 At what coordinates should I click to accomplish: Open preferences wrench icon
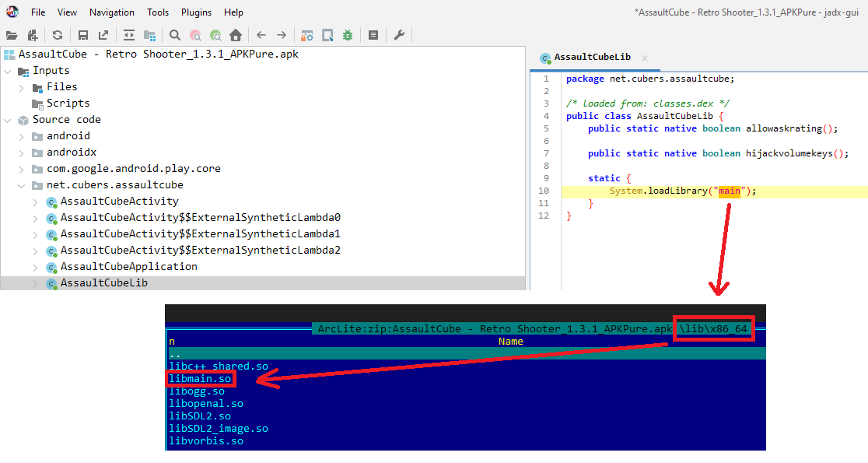point(398,36)
